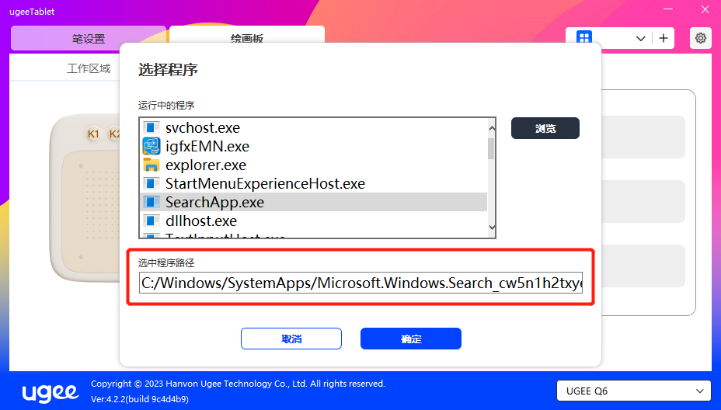The image size is (721, 410).
Task: Confirm with the 确定 button
Action: [x=411, y=339]
